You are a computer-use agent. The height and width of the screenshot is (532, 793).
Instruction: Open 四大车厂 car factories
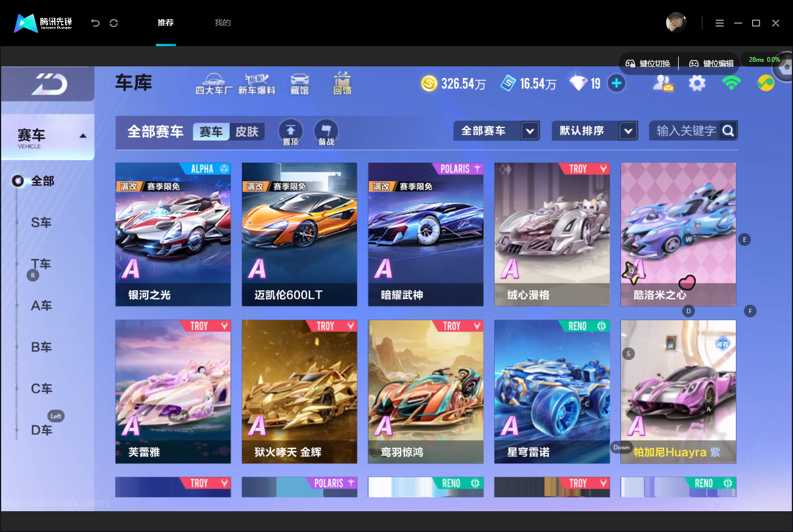[214, 84]
